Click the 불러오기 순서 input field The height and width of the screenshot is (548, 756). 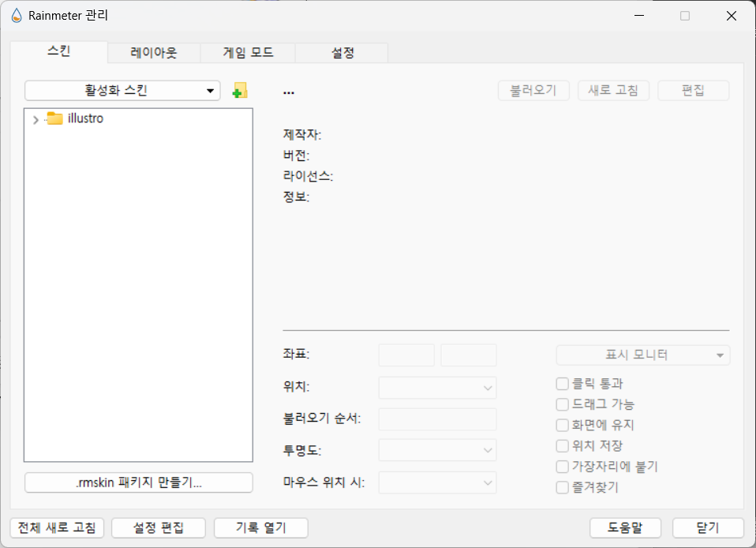click(x=437, y=419)
